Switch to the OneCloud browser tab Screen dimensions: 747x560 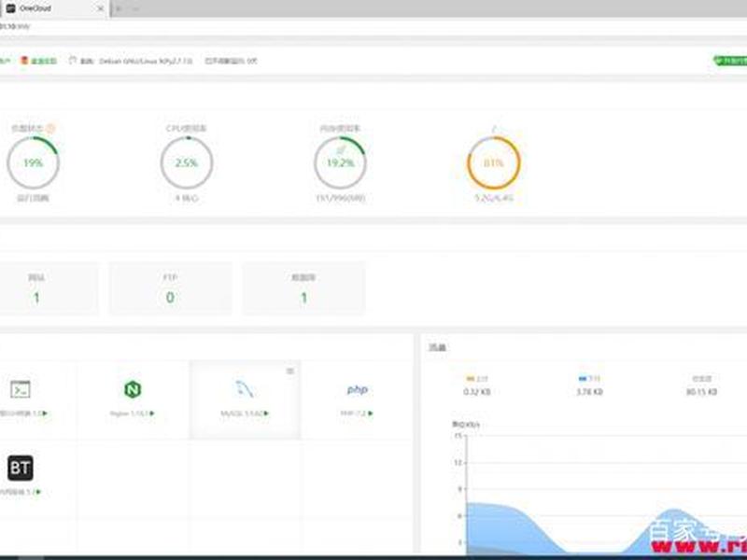coord(54,8)
